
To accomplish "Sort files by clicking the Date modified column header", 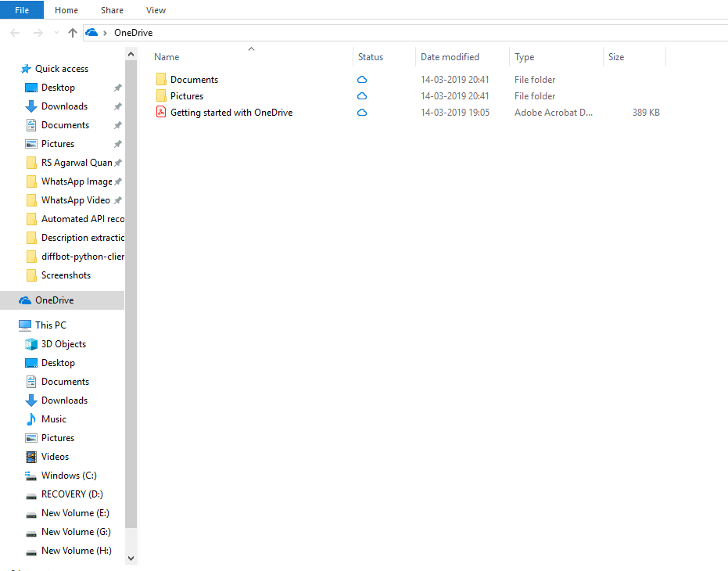I will pos(450,56).
